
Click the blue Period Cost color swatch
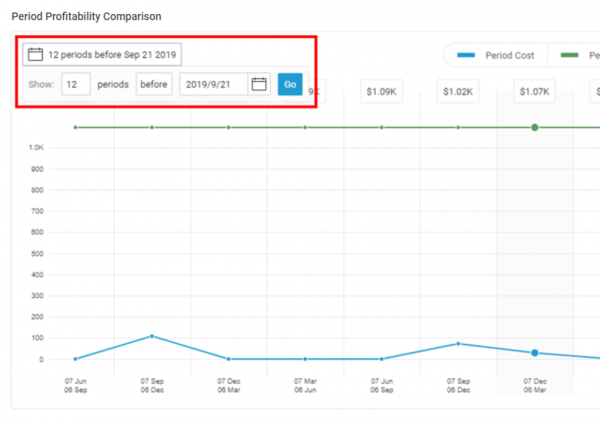tap(467, 55)
